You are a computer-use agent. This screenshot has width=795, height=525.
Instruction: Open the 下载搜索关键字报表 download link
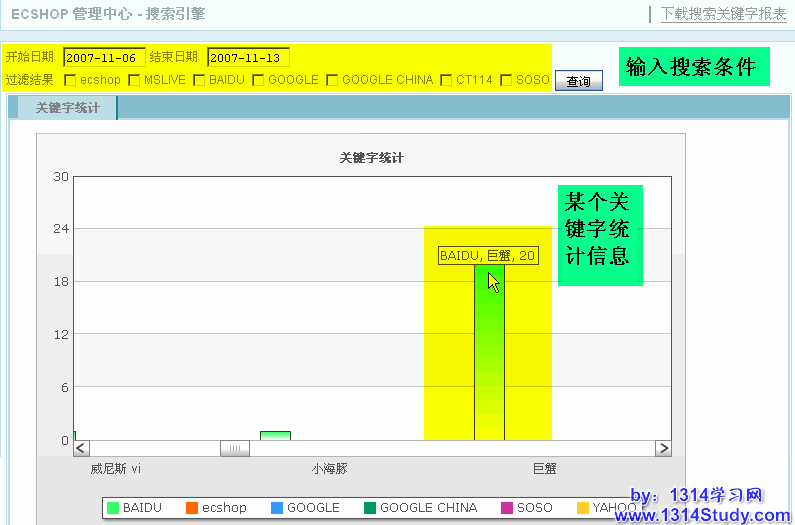[723, 14]
